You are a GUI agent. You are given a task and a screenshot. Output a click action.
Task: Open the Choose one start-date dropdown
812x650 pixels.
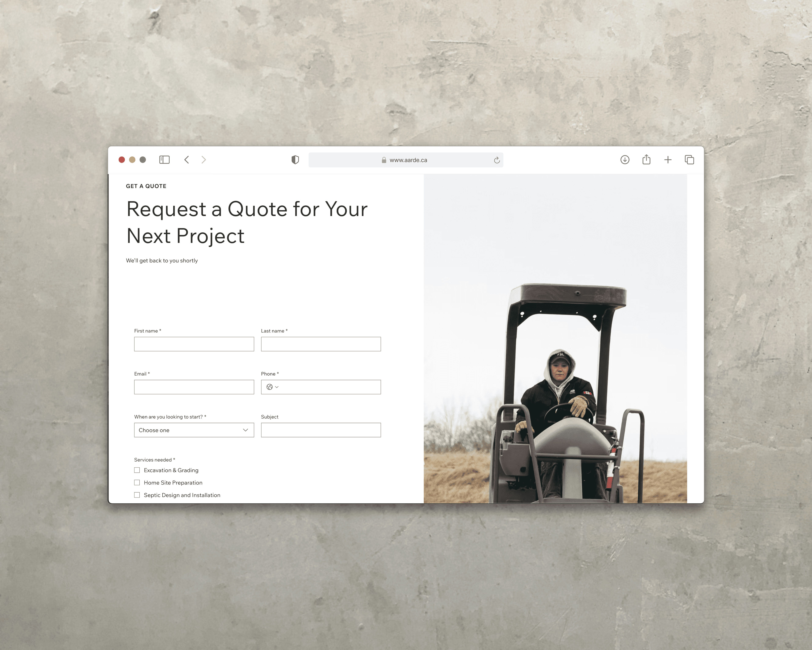(194, 430)
